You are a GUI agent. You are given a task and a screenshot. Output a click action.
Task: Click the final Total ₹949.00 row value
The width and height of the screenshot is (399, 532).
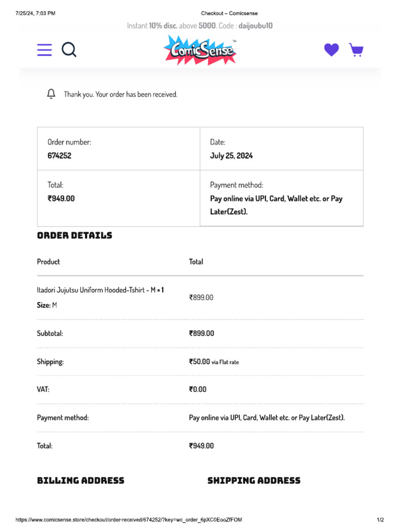tap(202, 446)
